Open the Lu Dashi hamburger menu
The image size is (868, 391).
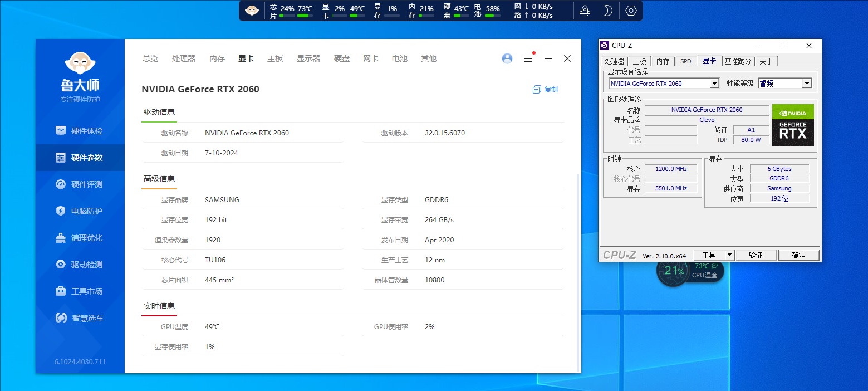pos(528,58)
